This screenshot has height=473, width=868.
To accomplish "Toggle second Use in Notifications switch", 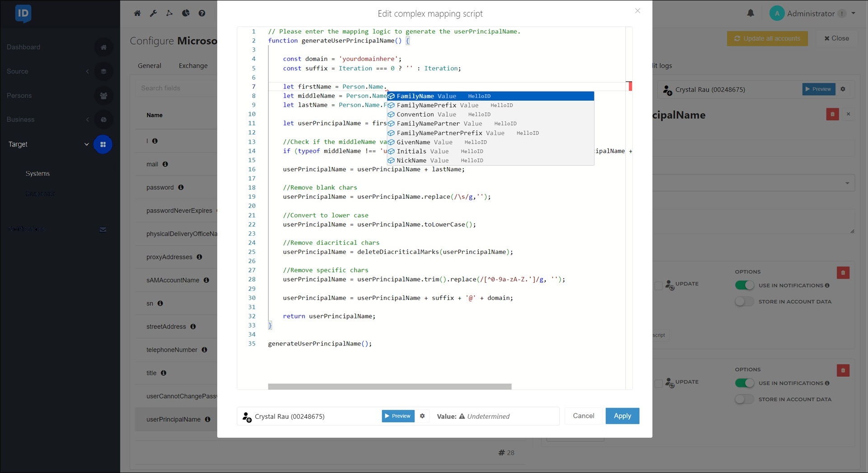I will pyautogui.click(x=744, y=383).
